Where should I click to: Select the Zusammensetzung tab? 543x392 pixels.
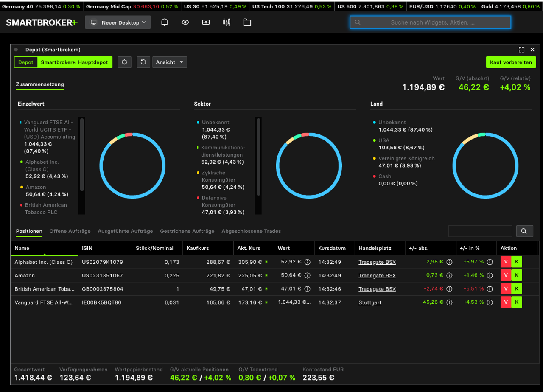pos(40,84)
